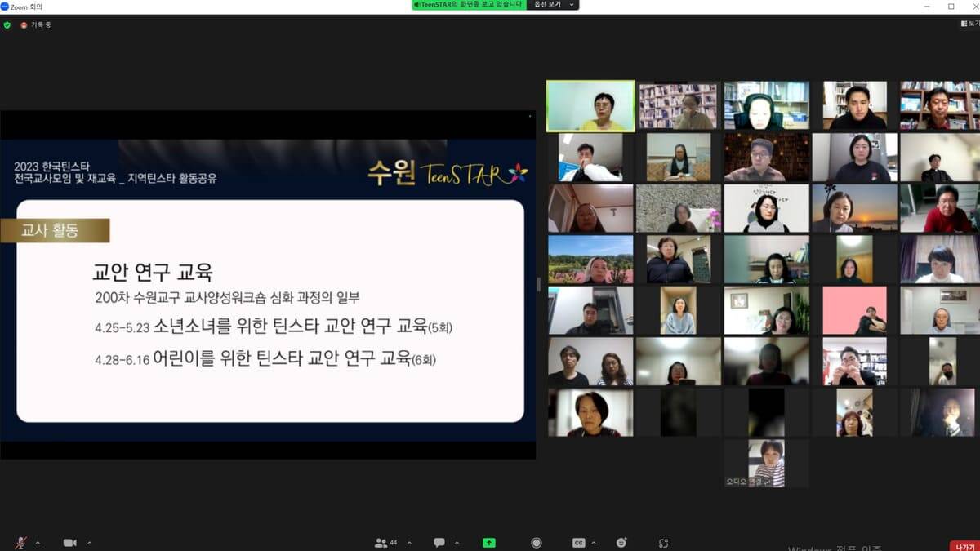Image resolution: width=980 pixels, height=551 pixels.
Task: Expand the arrow beside the chat icon
Action: pos(457,543)
